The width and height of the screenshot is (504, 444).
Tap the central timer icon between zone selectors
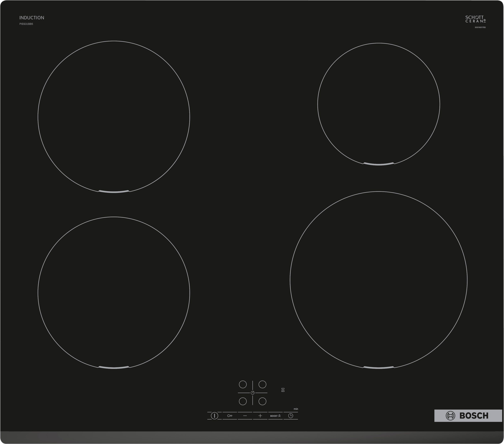pyautogui.click(x=253, y=393)
